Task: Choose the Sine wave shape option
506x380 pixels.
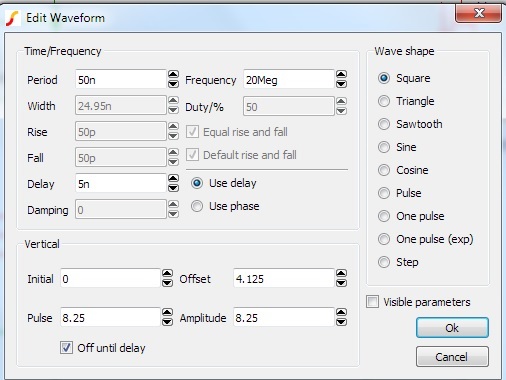Action: [397, 147]
